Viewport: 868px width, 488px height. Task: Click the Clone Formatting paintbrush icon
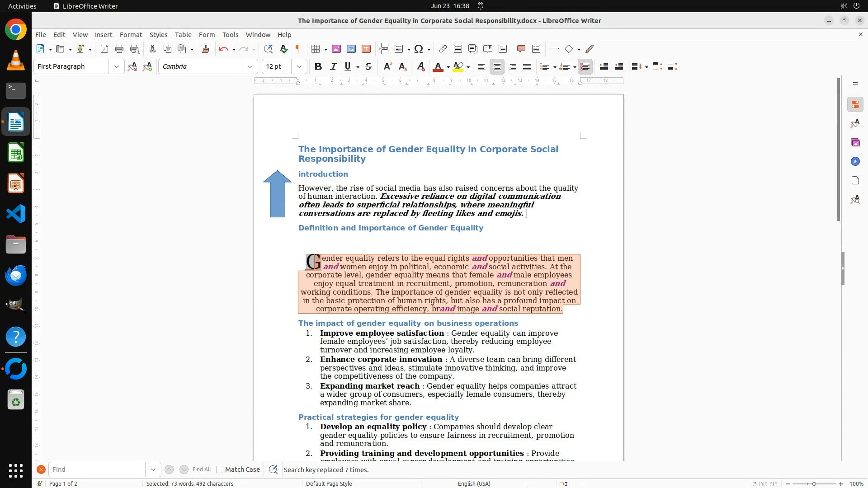coord(206,49)
